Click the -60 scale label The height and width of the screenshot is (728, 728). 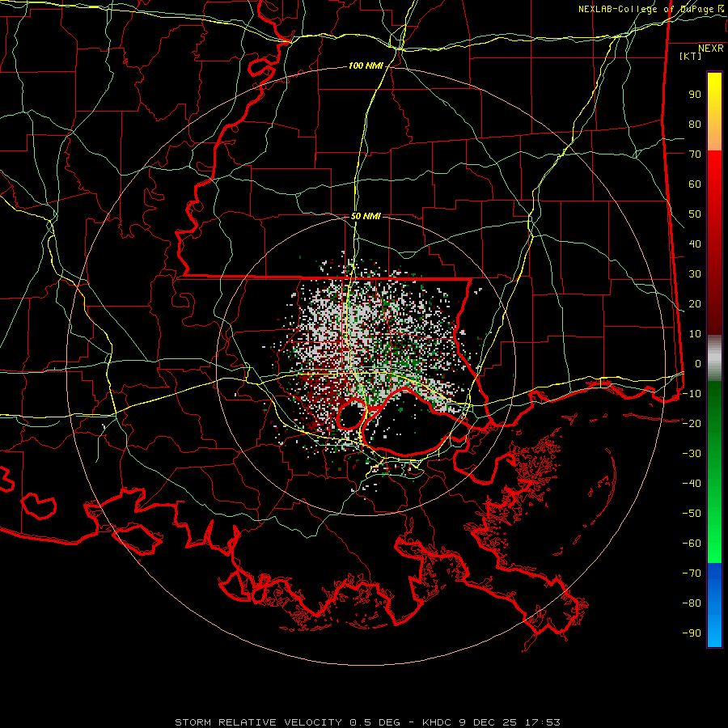(x=692, y=544)
